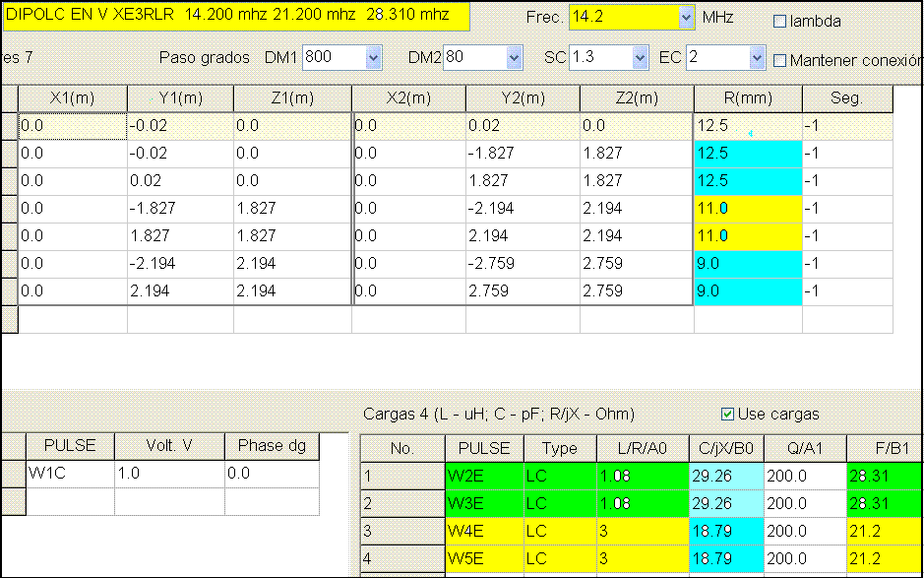
Task: Click the Z2(m) column header
Action: tap(637, 98)
